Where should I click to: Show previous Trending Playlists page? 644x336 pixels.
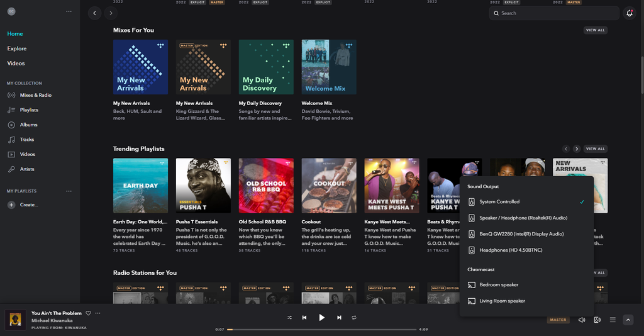566,148
